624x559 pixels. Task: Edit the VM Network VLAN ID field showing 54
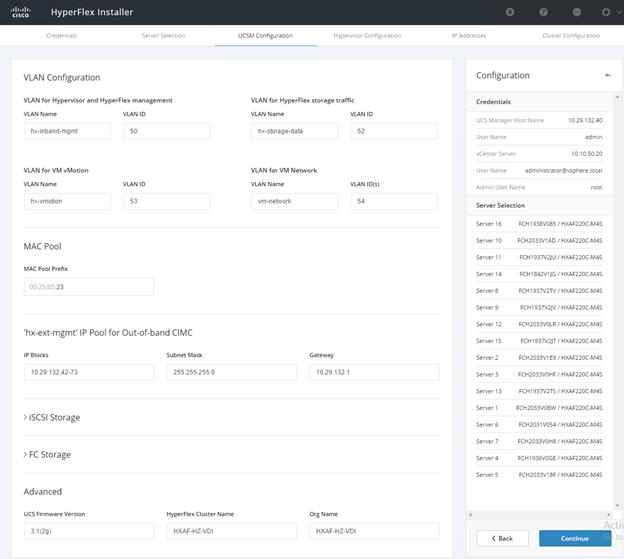pos(394,201)
